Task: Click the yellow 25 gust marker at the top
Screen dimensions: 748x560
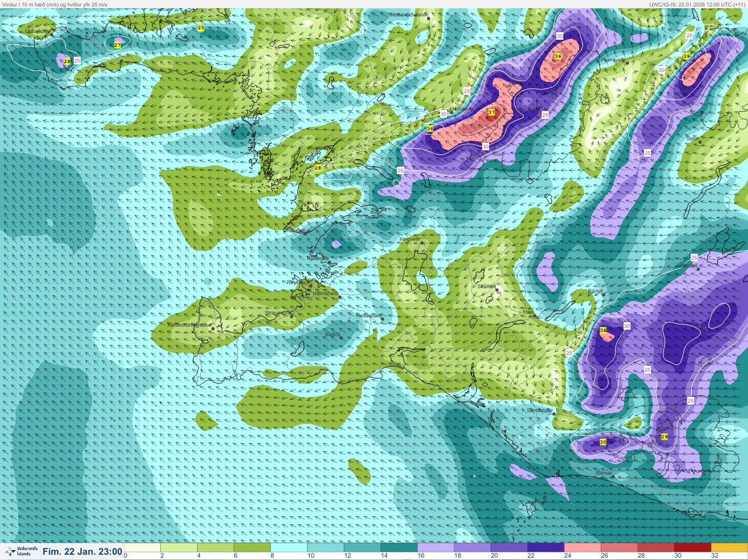Action: click(201, 27)
